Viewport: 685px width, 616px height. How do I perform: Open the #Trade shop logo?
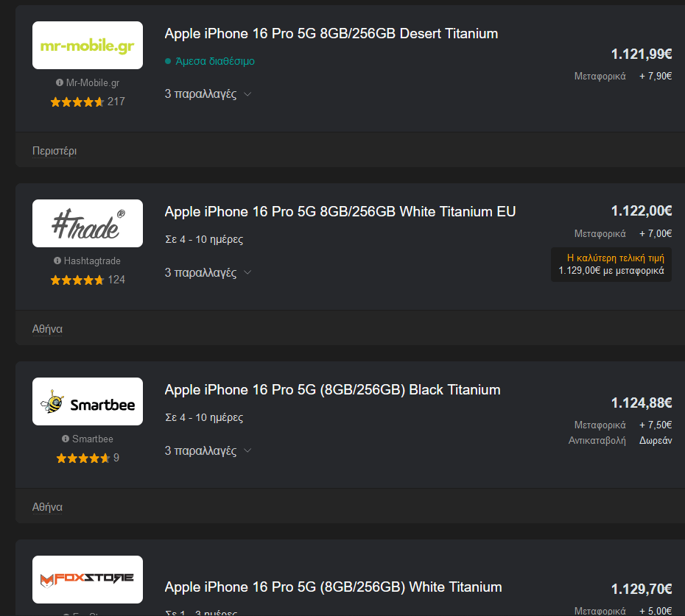pyautogui.click(x=88, y=224)
